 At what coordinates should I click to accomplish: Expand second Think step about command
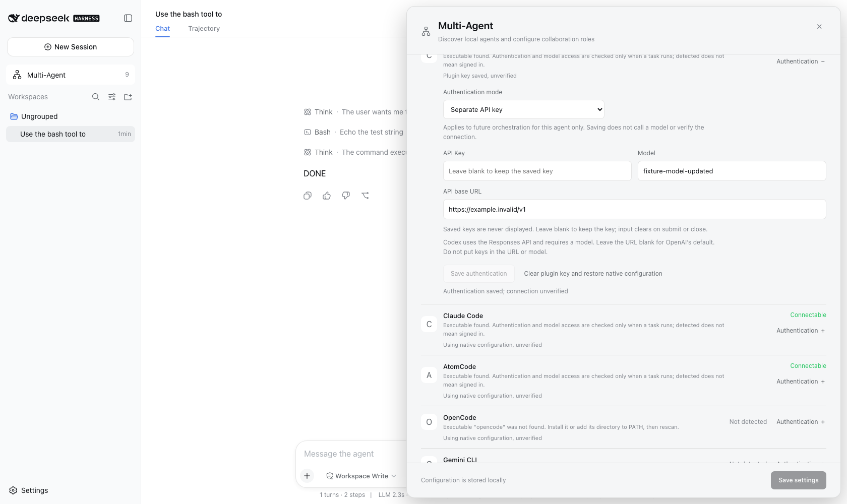(x=355, y=152)
